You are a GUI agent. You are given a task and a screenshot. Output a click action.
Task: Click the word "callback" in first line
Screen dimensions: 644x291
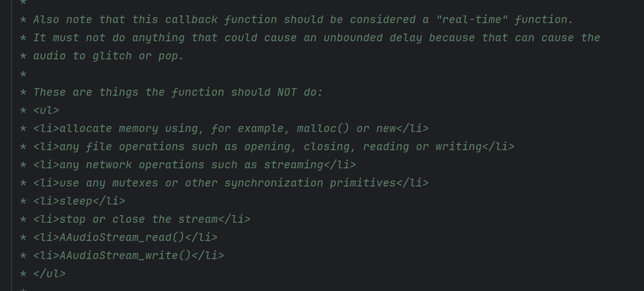click(191, 20)
